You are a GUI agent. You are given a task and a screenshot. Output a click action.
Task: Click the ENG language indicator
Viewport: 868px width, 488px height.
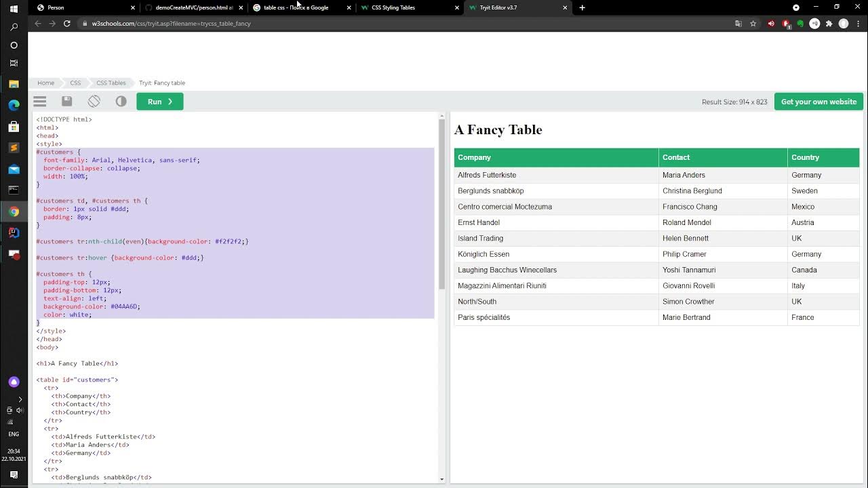(14, 434)
